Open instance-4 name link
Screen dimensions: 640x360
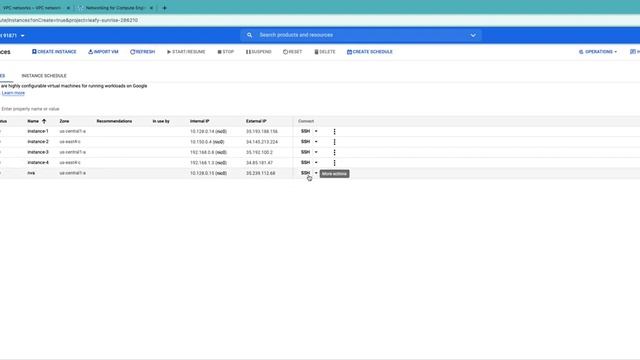point(38,162)
